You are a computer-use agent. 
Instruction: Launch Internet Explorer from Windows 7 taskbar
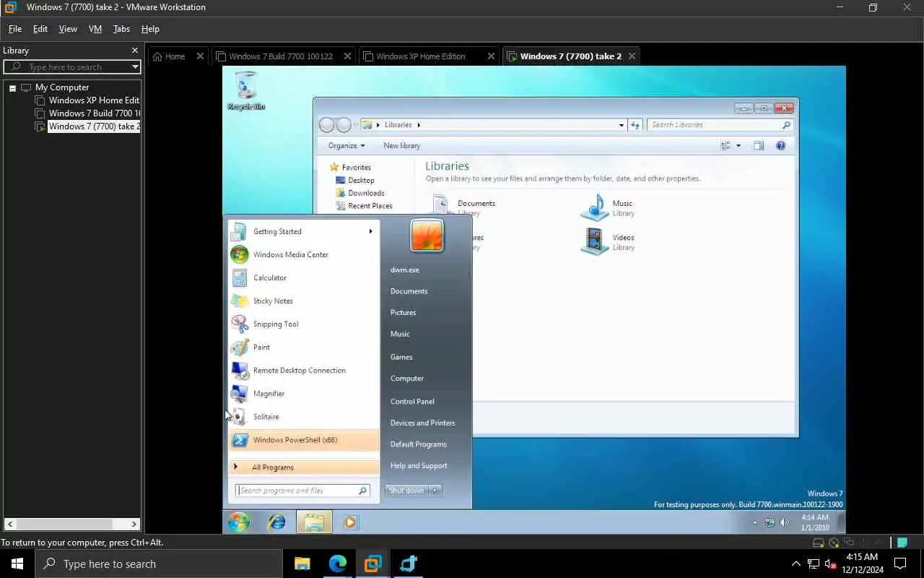(276, 522)
